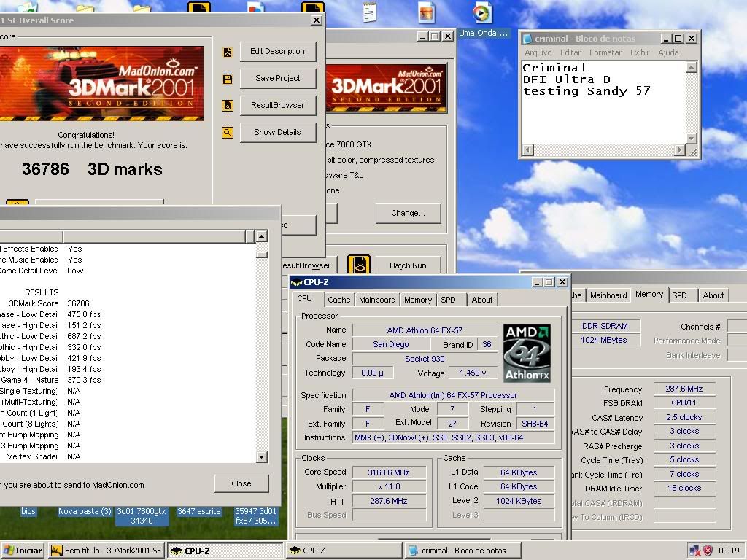
Task: Click the network connection icon in system tray
Action: pyautogui.click(x=695, y=551)
